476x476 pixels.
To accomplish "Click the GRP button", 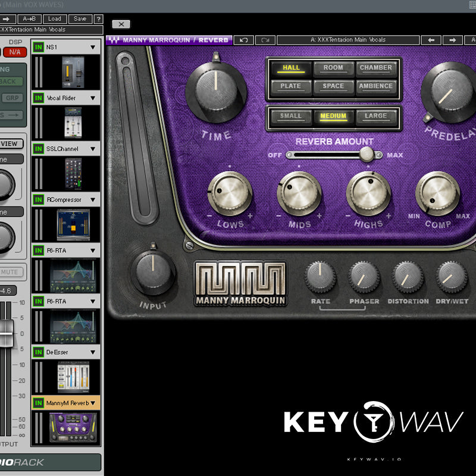I will (12, 98).
